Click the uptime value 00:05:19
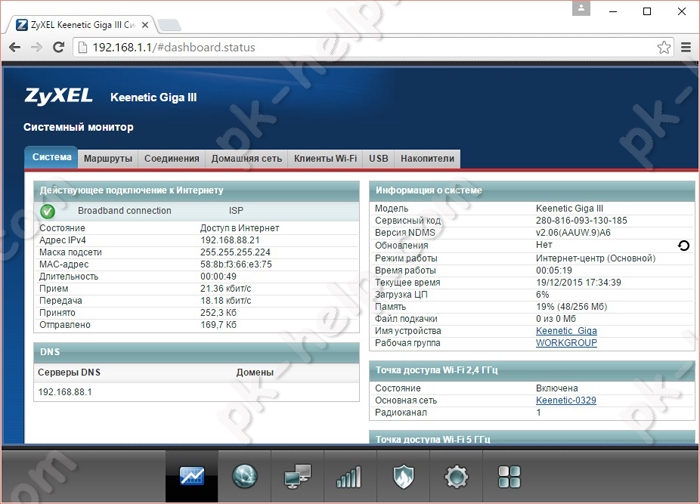Viewport: 700px width, 504px height. pyautogui.click(x=554, y=271)
